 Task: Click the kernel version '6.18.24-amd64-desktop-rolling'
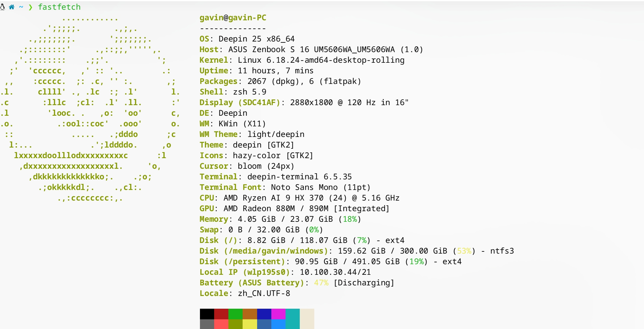[335, 60]
